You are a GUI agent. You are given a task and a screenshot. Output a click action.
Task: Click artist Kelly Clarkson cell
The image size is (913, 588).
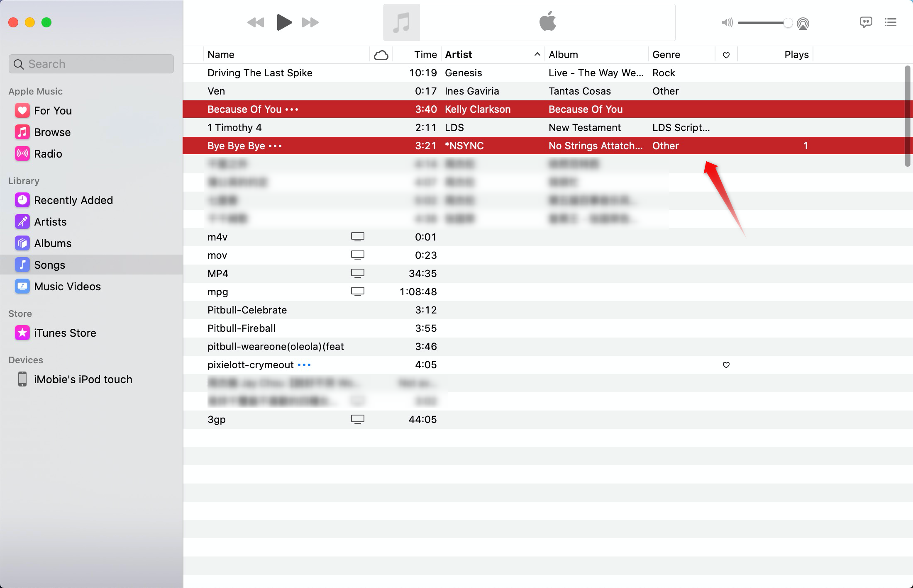pos(478,109)
